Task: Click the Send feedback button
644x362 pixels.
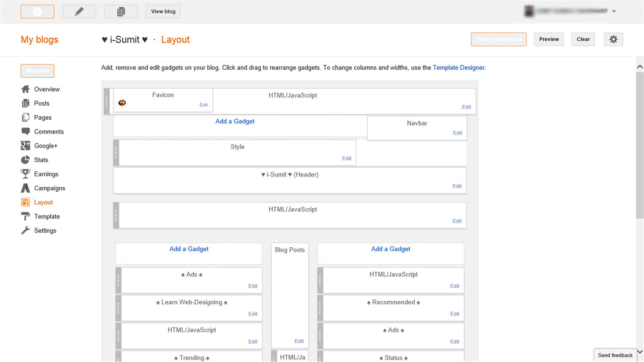Action: click(x=615, y=355)
